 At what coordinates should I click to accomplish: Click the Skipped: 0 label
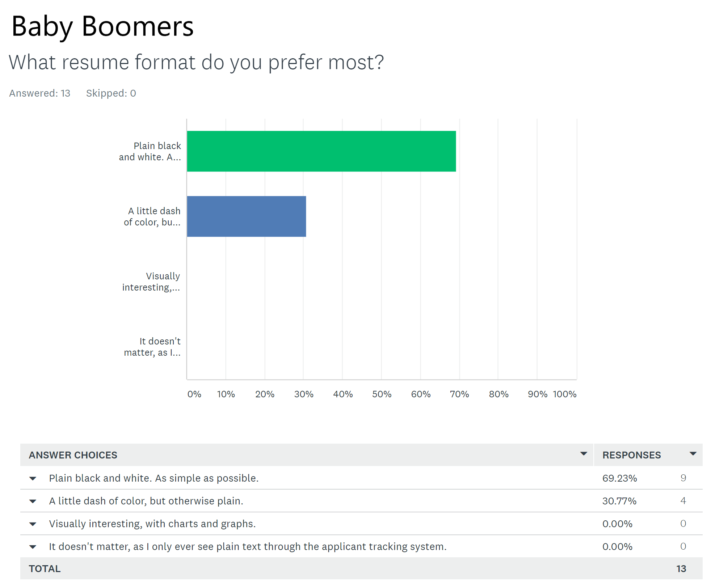111,93
